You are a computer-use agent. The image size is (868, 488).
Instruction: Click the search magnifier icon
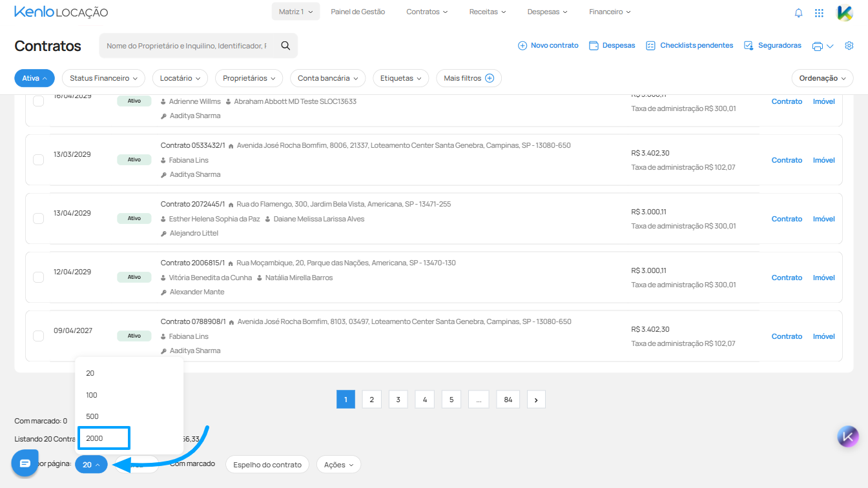point(285,46)
